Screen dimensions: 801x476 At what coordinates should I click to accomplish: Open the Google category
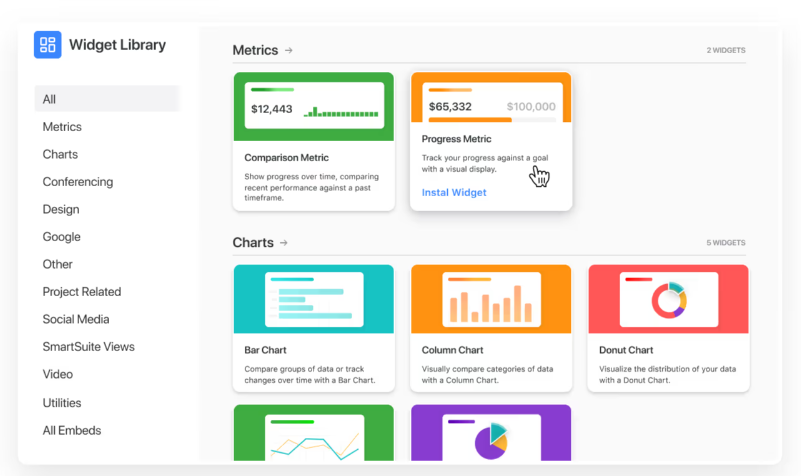(61, 237)
